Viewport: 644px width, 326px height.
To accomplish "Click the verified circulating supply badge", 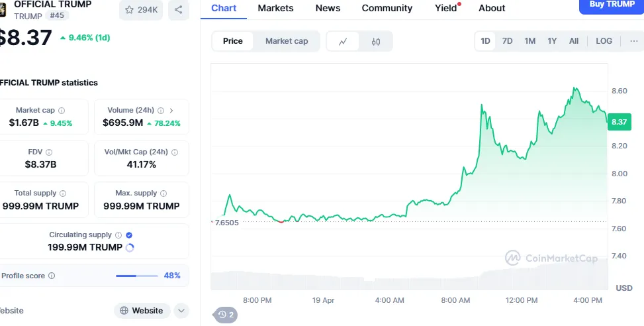I will coord(129,235).
